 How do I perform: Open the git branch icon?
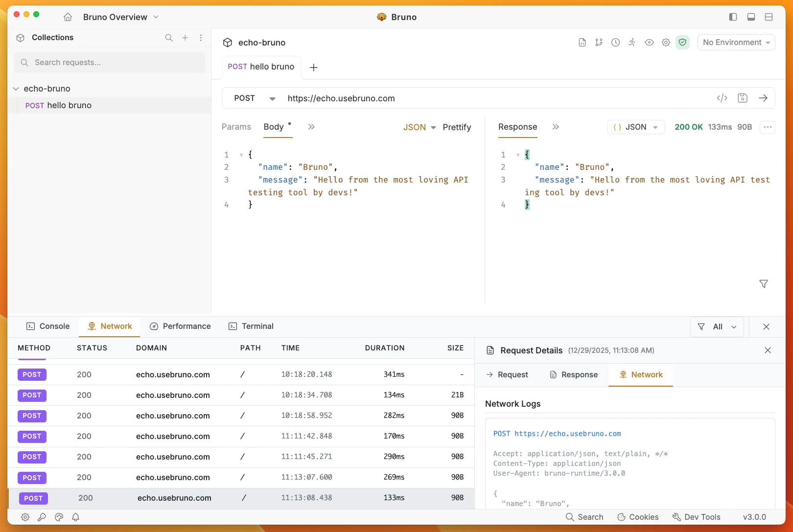[x=599, y=43]
